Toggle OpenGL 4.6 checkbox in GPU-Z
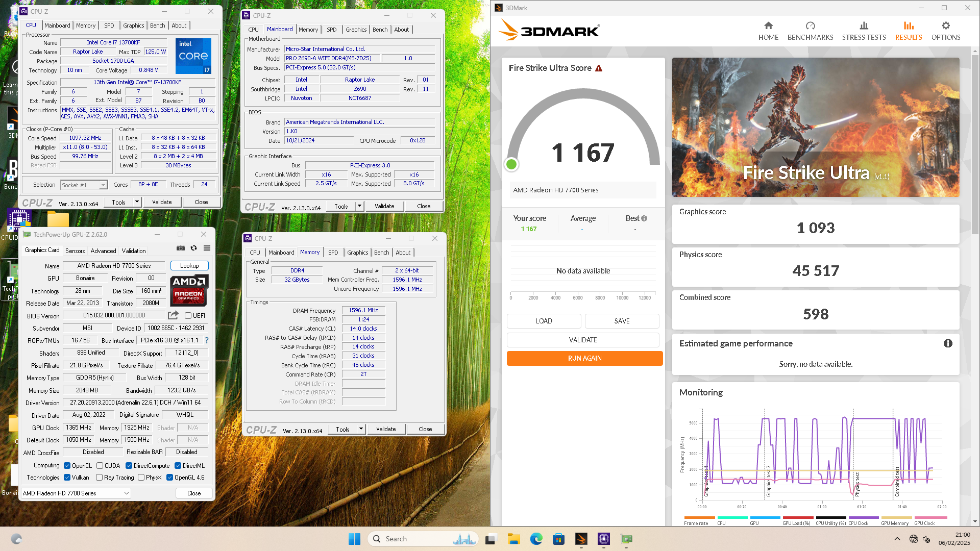980x551 pixels. click(x=169, y=478)
